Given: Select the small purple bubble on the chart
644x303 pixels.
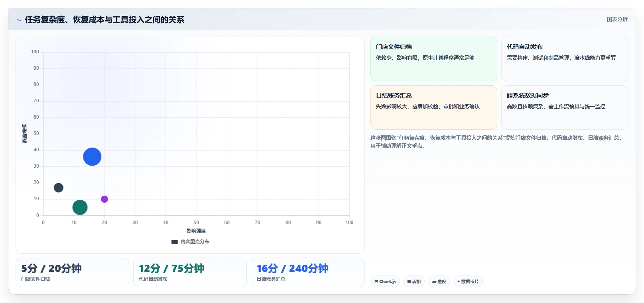Looking at the screenshot, I should 104,199.
